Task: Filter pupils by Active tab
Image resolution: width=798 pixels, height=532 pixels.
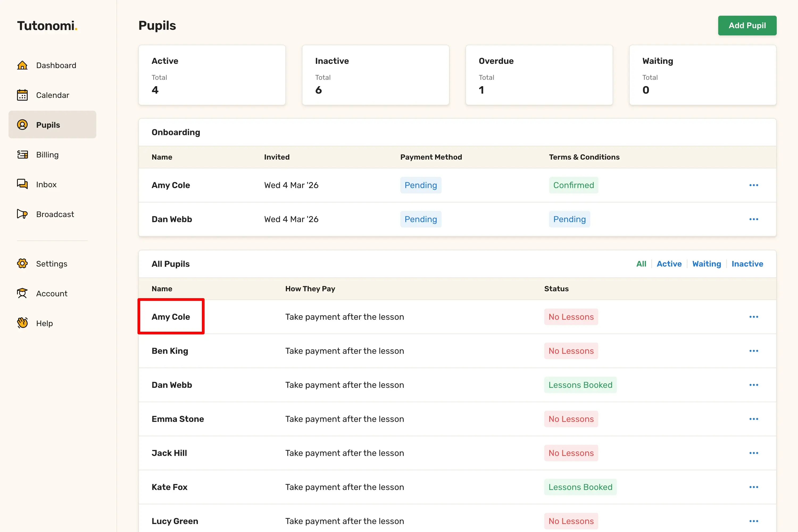Action: [669, 264]
